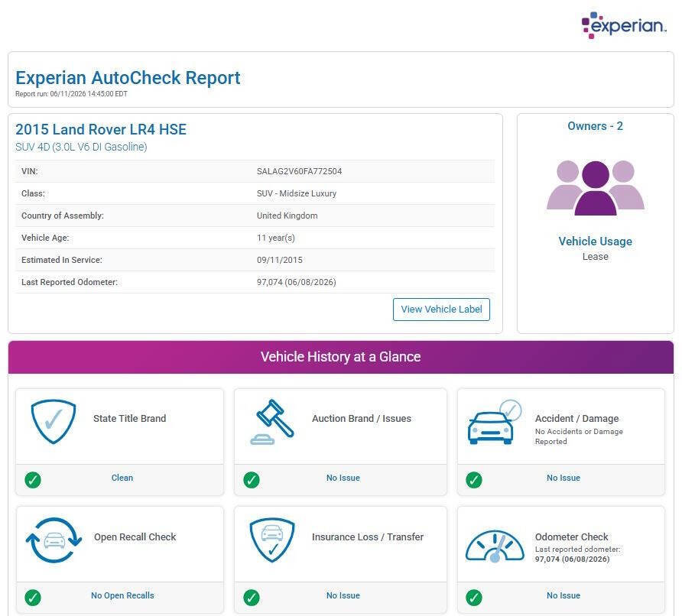Click the State Title Brand card title
The width and height of the screenshot is (682, 616).
pyautogui.click(x=130, y=418)
